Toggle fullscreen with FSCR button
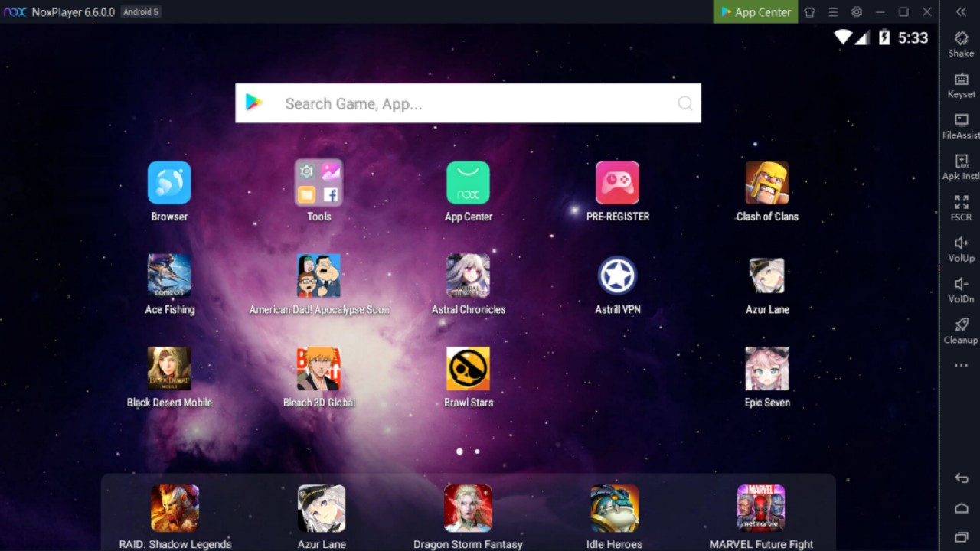The width and height of the screenshot is (980, 551). (x=962, y=207)
